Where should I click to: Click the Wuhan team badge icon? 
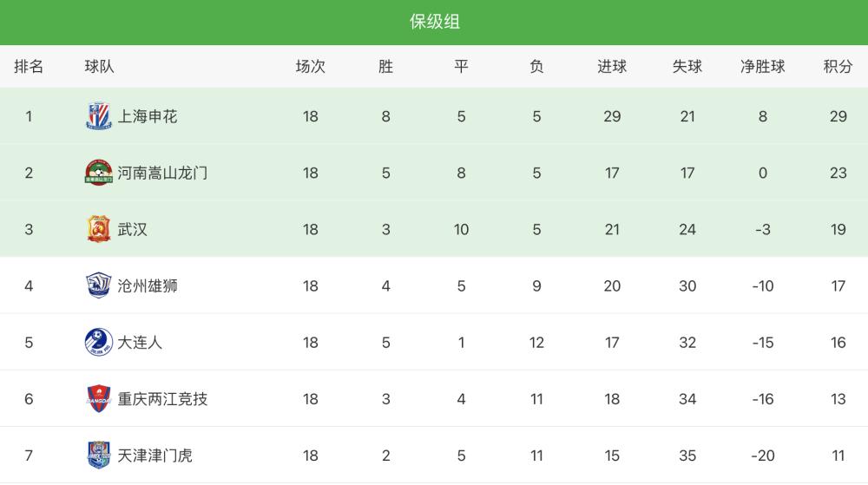99,229
